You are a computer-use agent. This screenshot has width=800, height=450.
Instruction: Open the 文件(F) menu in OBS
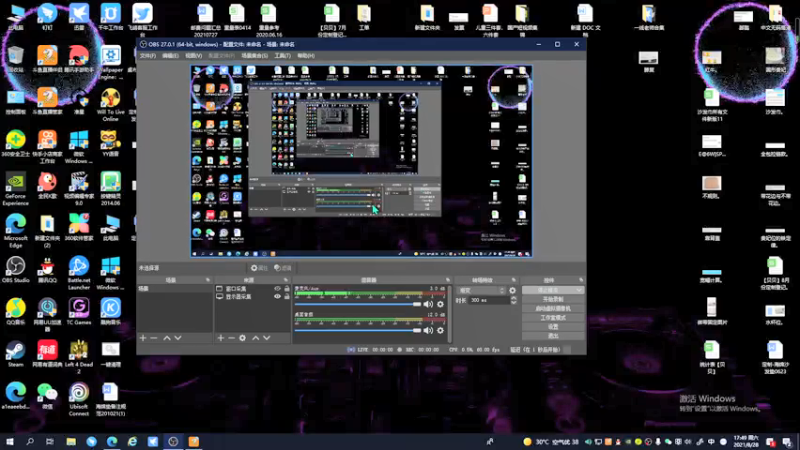tap(147, 56)
